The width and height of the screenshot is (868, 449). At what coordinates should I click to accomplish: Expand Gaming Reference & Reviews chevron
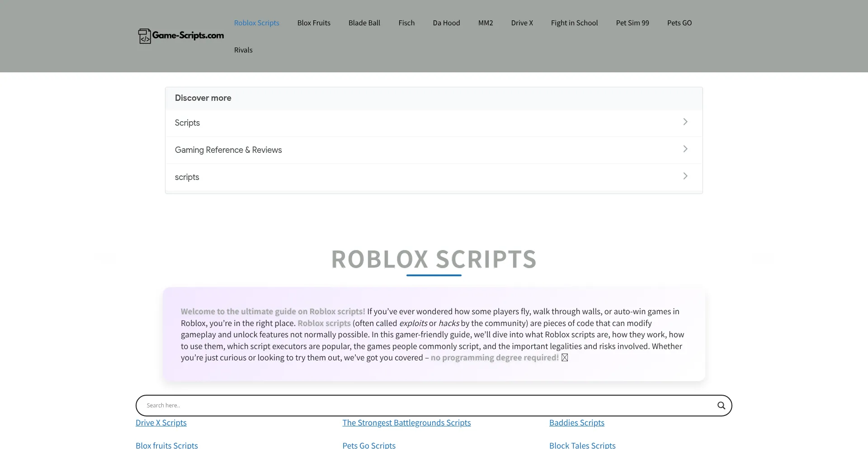(685, 149)
